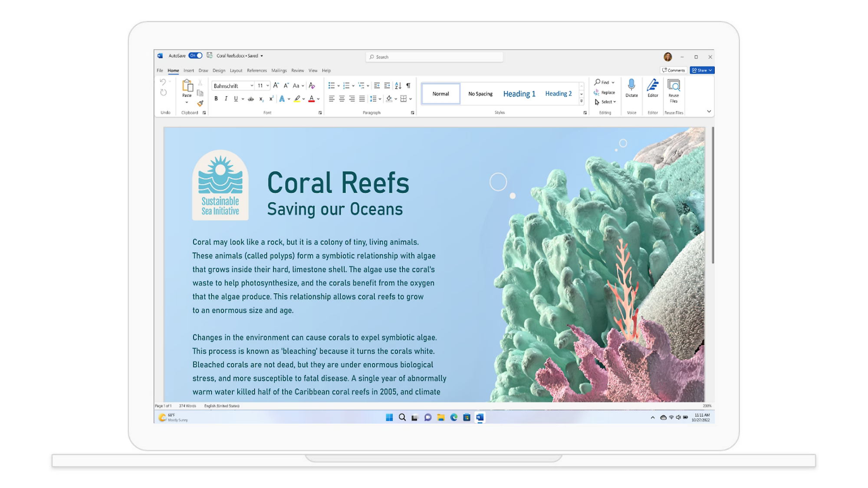Select the References tab in ribbon
The width and height of the screenshot is (868, 488).
coord(256,70)
